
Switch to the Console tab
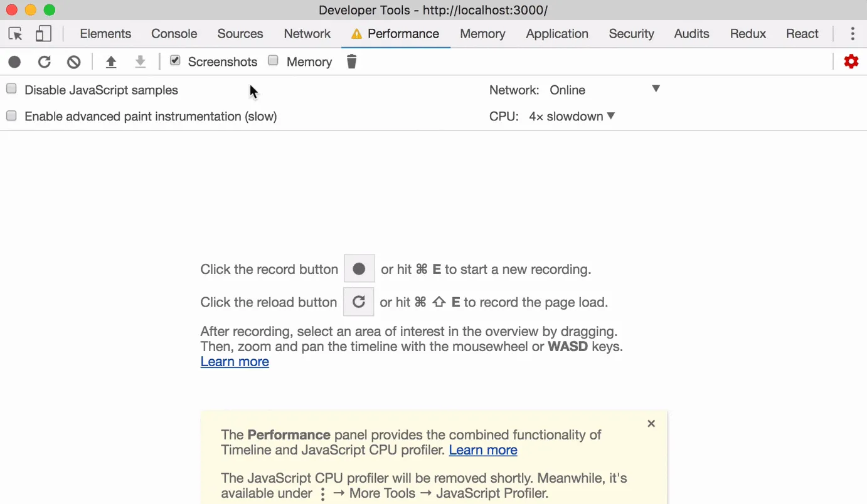tap(174, 34)
